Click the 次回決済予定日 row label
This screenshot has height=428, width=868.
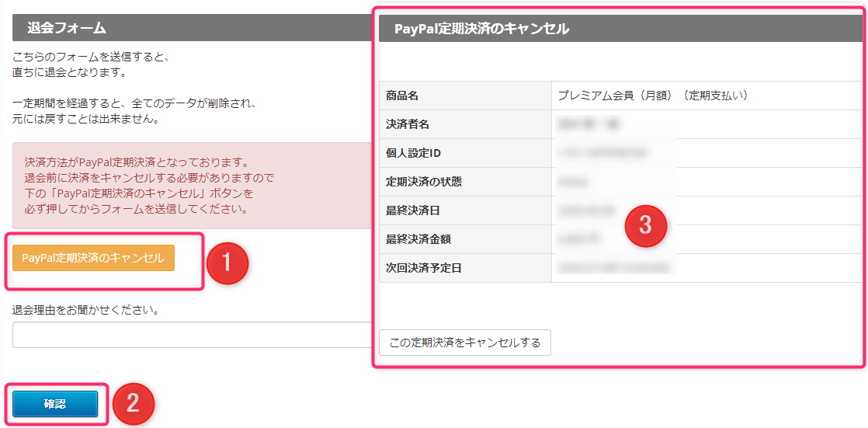(423, 269)
